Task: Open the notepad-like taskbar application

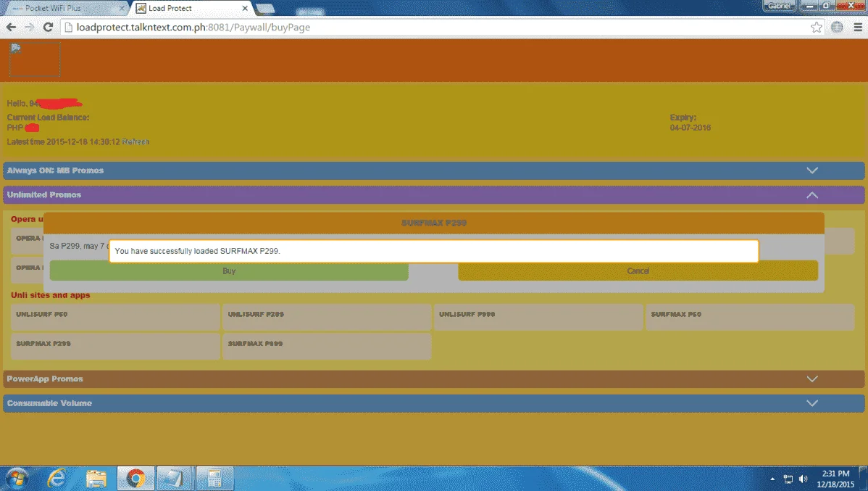Action: [x=174, y=478]
